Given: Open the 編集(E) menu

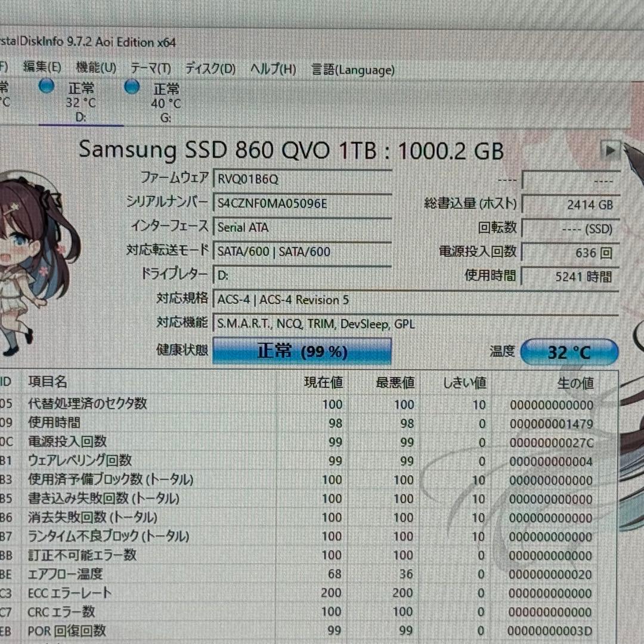Looking at the screenshot, I should click(x=41, y=67).
